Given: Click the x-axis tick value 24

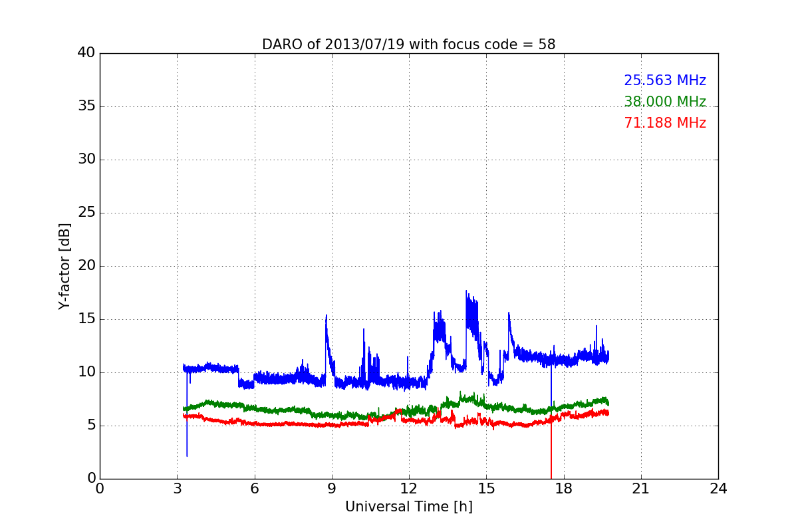Looking at the screenshot, I should point(718,489).
